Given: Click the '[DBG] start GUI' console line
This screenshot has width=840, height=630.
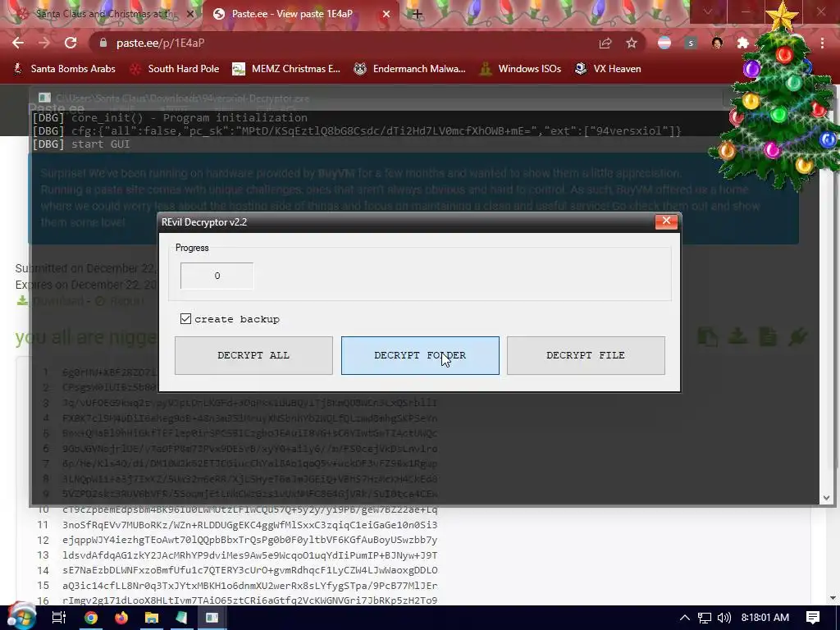Looking at the screenshot, I should click(x=81, y=144).
